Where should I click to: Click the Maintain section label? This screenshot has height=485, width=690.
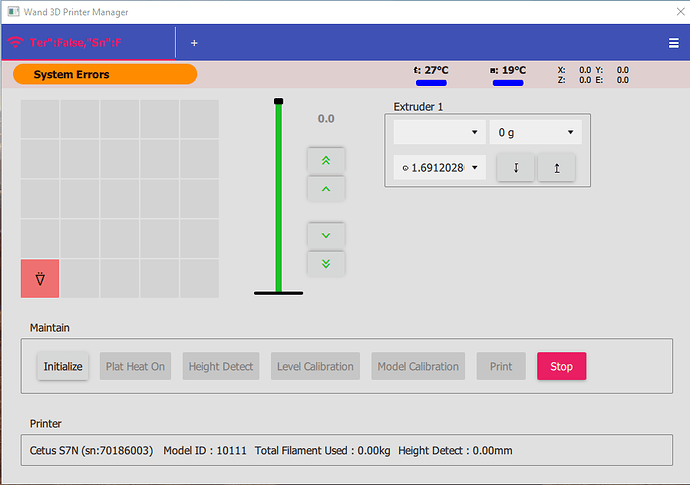(x=50, y=328)
